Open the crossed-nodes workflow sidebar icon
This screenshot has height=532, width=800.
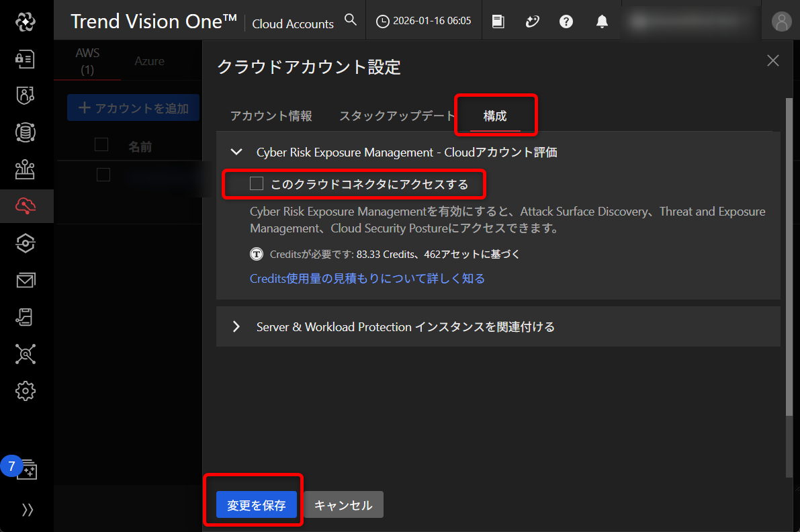pos(25,354)
